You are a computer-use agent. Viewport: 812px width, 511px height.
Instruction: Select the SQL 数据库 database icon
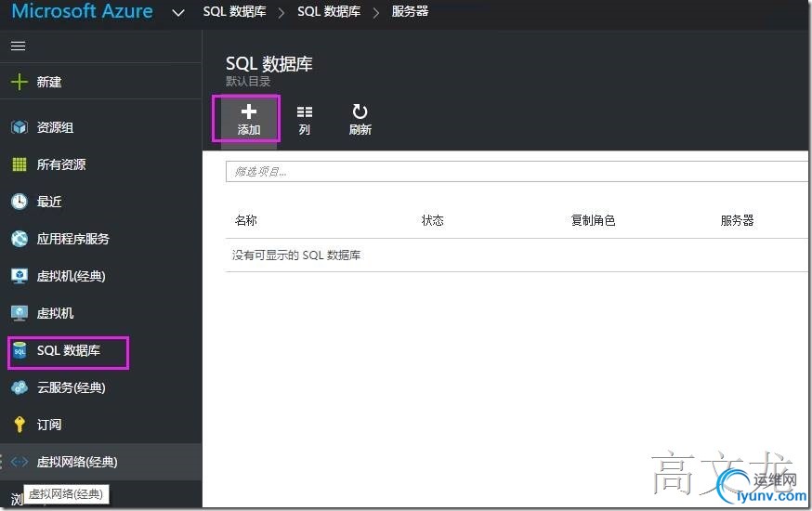click(20, 350)
